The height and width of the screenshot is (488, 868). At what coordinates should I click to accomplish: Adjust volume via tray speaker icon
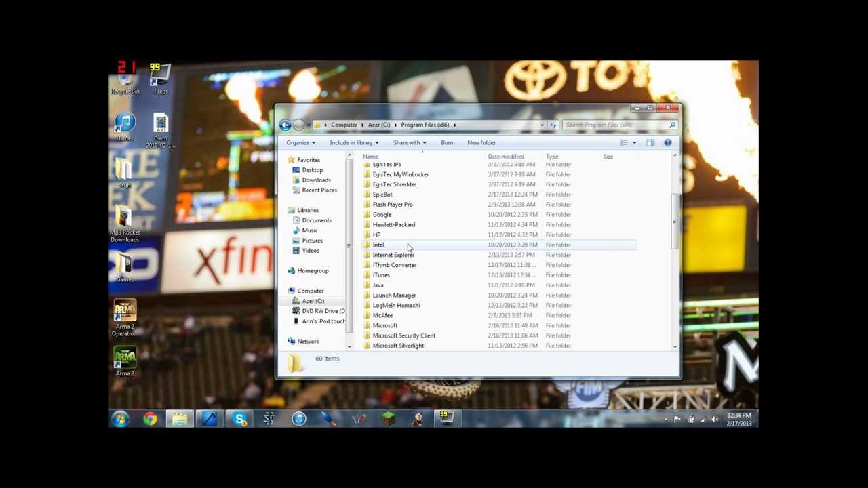(715, 420)
